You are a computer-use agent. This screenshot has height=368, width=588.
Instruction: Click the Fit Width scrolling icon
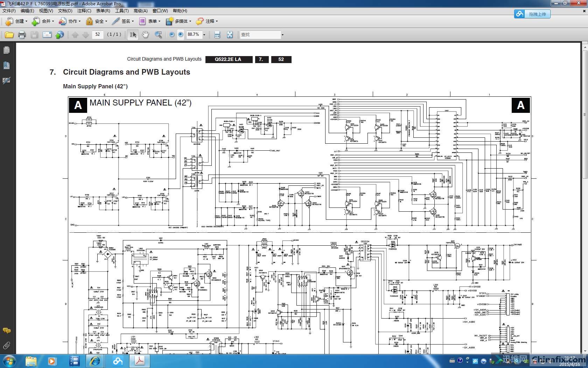(x=217, y=35)
